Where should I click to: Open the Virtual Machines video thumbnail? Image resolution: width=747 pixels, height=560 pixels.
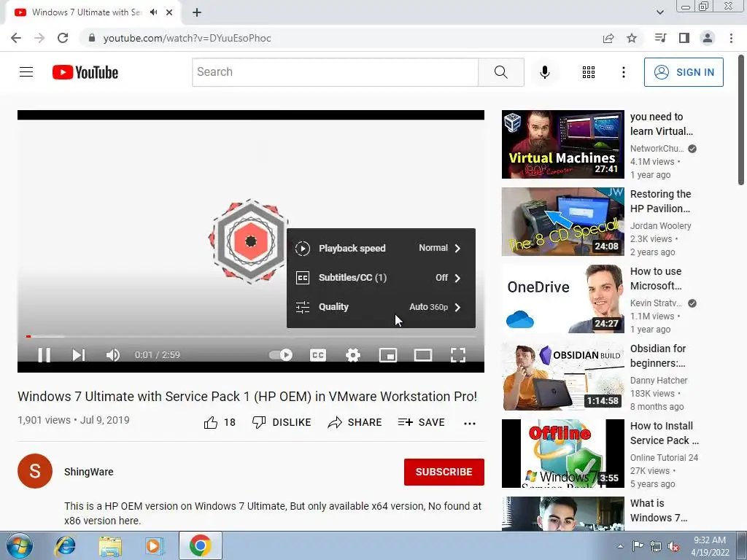click(x=562, y=144)
